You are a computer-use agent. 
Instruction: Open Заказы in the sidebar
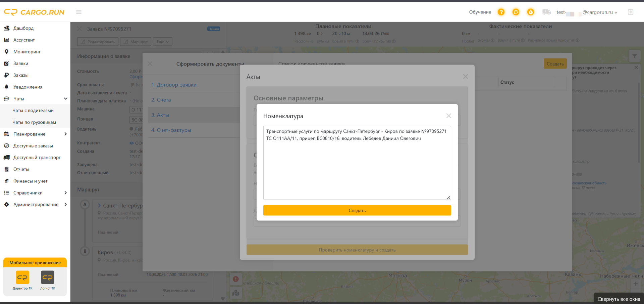(21, 75)
